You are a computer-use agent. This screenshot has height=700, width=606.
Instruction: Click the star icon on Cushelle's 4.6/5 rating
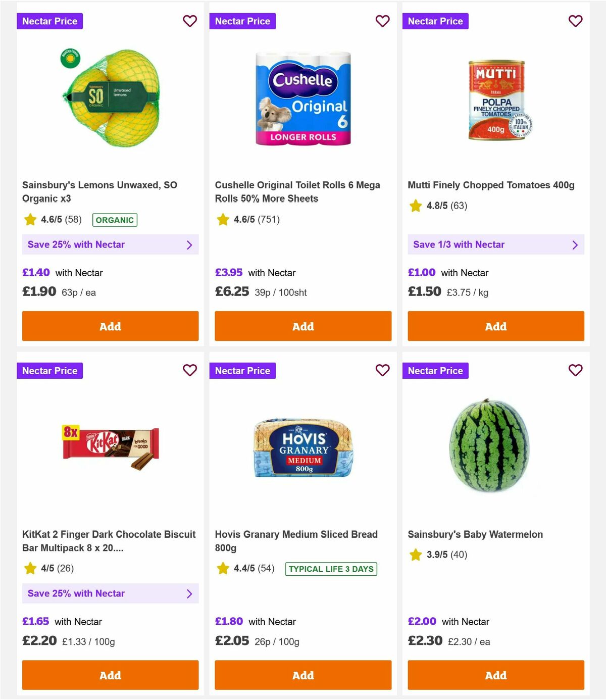point(222,219)
